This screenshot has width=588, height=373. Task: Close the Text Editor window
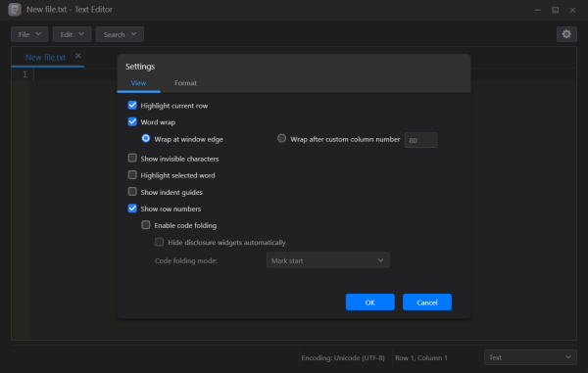(572, 10)
